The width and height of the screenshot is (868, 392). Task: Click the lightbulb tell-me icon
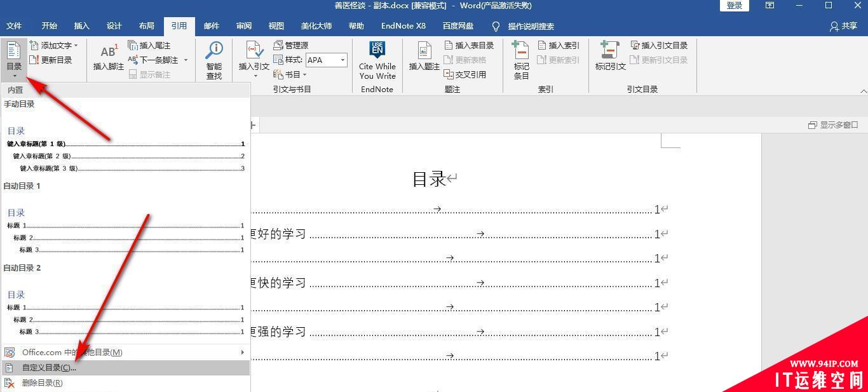[496, 26]
